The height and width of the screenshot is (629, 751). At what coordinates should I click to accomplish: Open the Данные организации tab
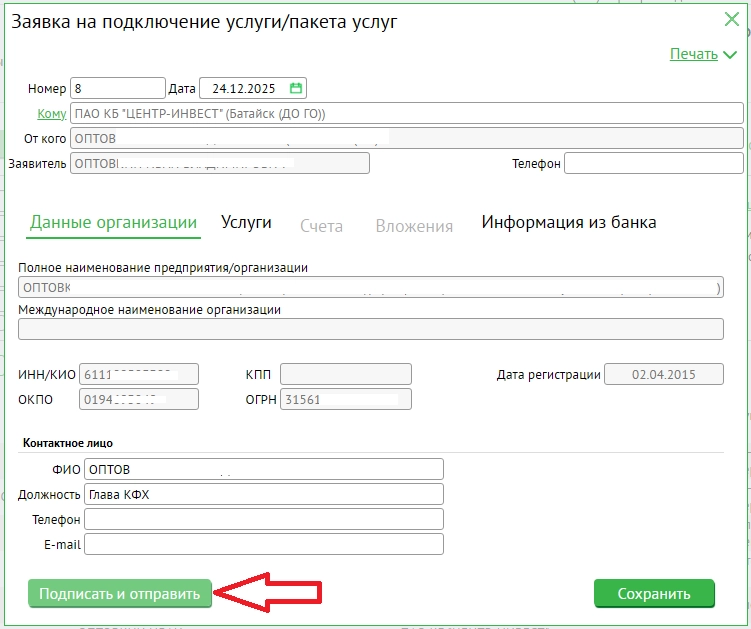coord(113,222)
